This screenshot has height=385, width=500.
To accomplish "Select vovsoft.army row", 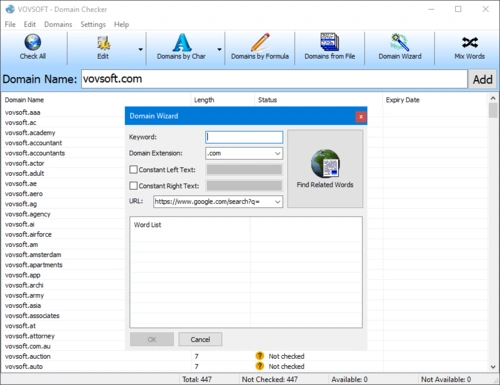I will click(24, 295).
